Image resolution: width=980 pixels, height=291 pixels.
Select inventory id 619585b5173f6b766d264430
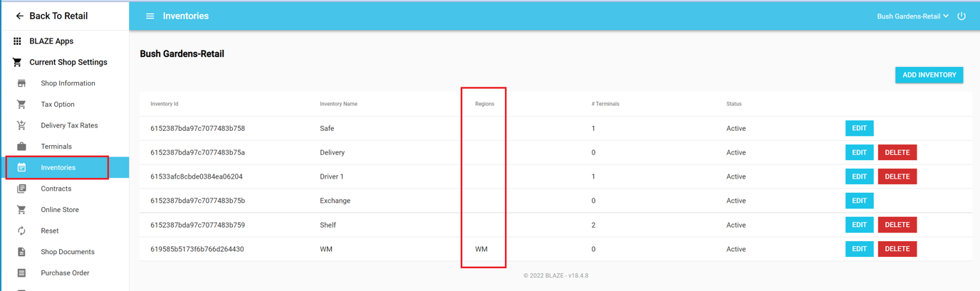tap(197, 249)
